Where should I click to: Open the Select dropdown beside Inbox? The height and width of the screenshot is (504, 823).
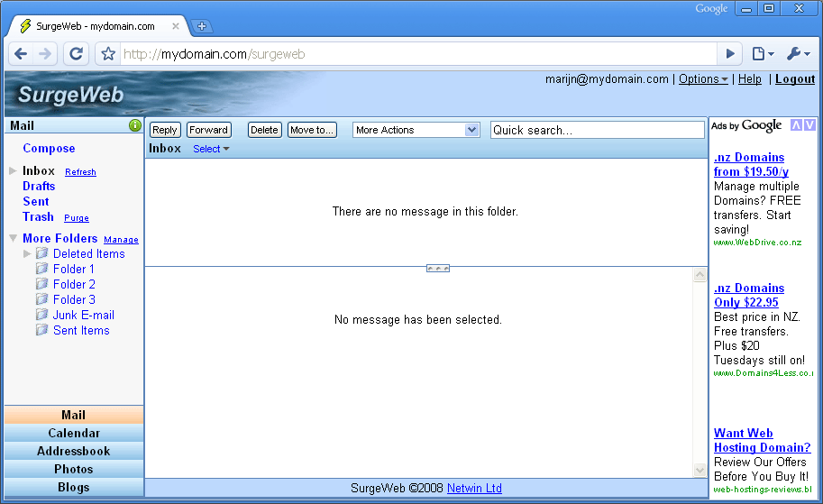pos(211,149)
